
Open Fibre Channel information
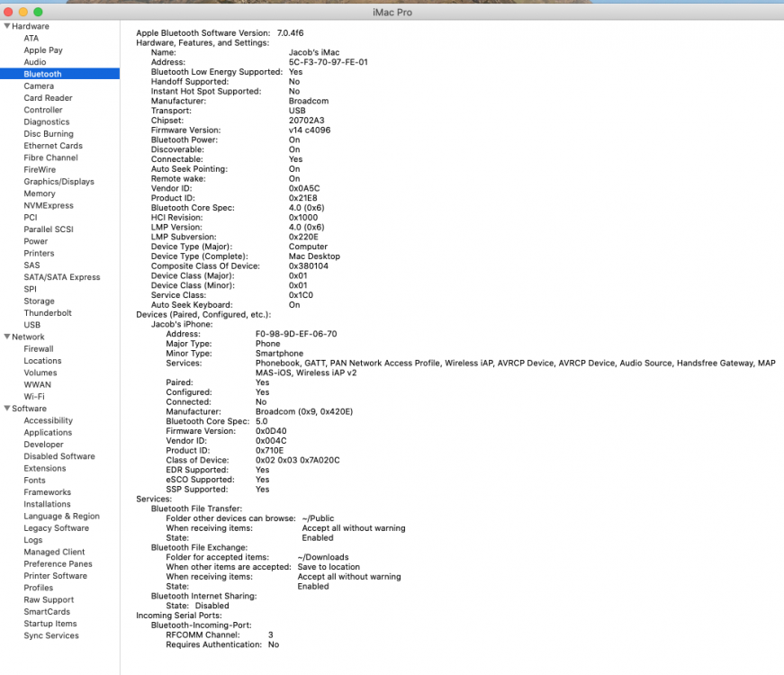tap(50, 157)
